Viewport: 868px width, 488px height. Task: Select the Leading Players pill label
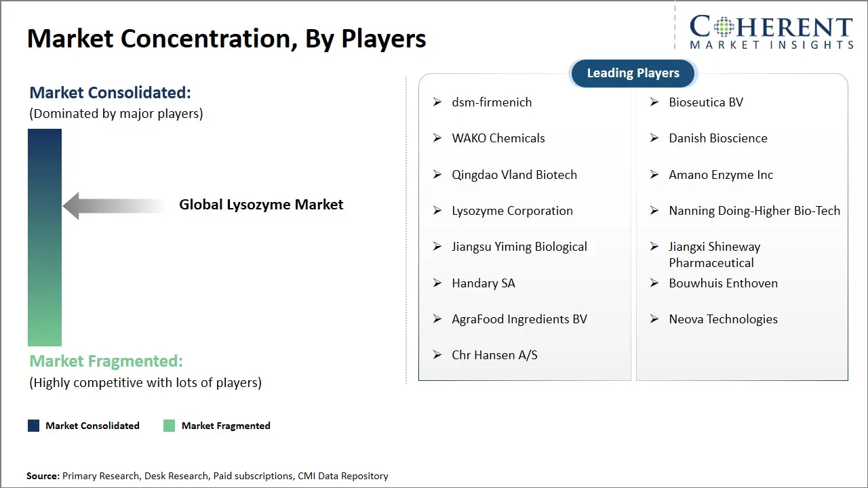[x=633, y=73]
